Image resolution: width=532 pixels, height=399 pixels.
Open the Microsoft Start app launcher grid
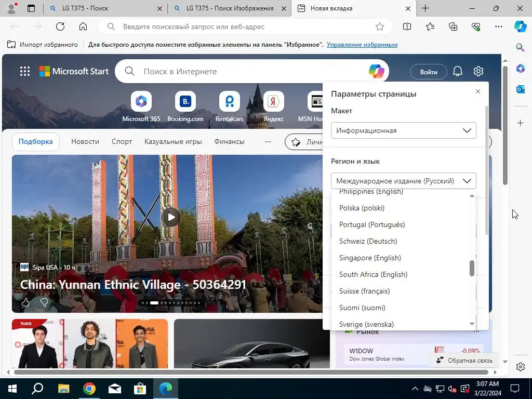[25, 71]
